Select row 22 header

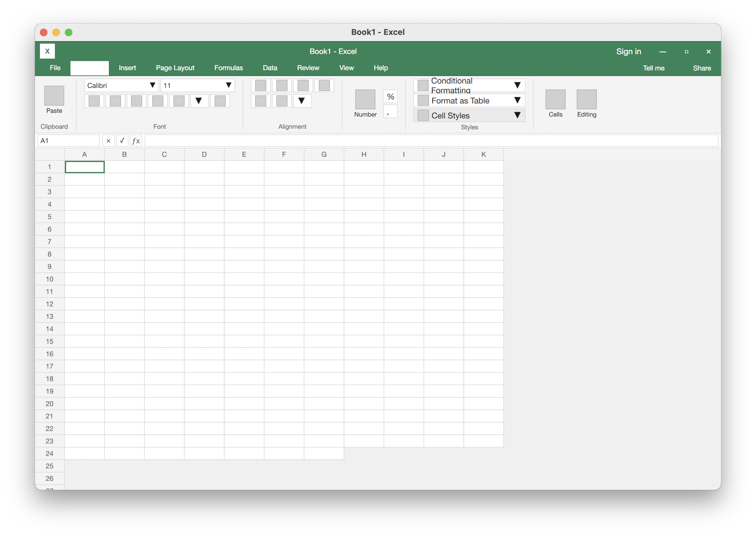click(50, 429)
